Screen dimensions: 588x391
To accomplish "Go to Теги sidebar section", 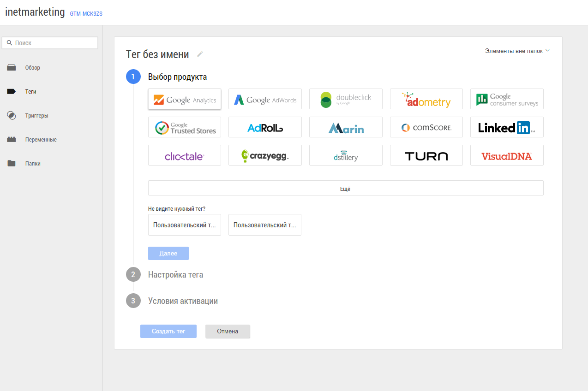I will [31, 92].
